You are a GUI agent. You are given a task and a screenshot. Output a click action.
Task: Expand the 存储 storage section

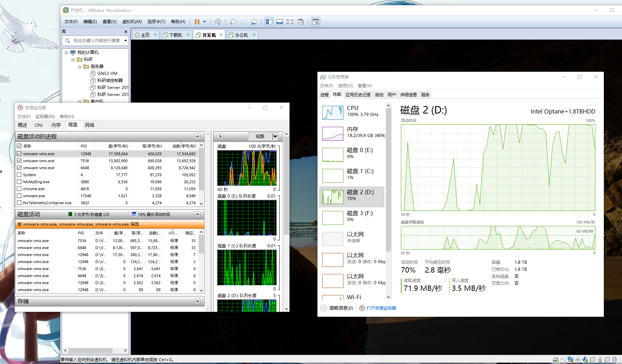(197, 301)
